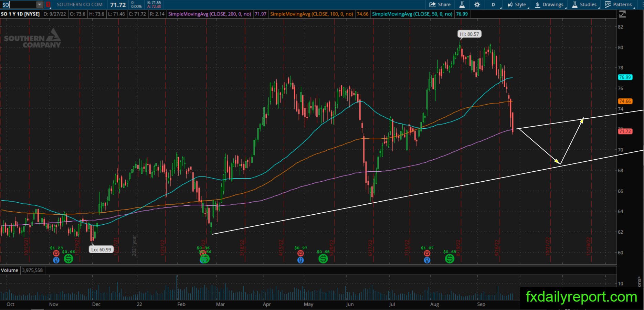Open the flask icon next to Share

click(462, 4)
